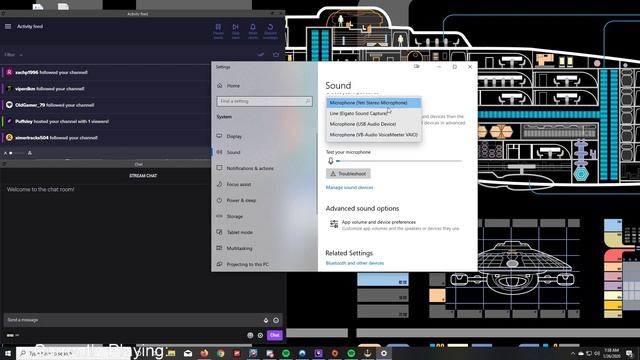Click the checkmark icon in the filter row

(x=261, y=54)
